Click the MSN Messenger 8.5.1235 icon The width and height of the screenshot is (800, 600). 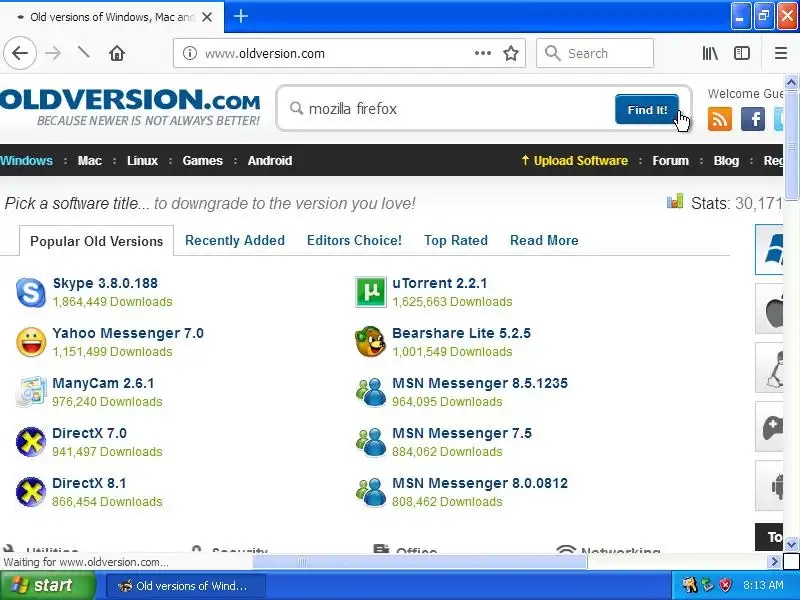click(371, 392)
